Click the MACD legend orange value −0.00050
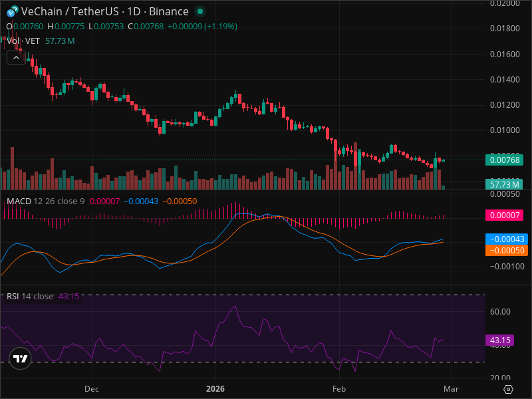Image resolution: width=532 pixels, height=399 pixels. pos(180,201)
